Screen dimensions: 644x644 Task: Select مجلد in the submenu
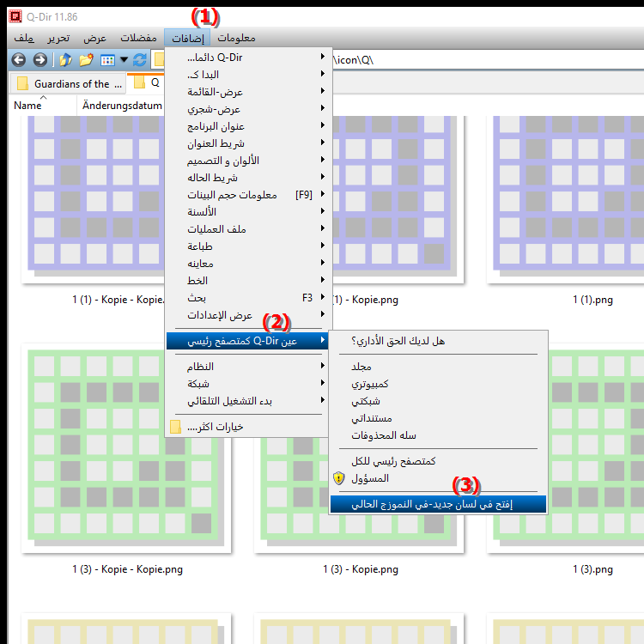[438, 367]
